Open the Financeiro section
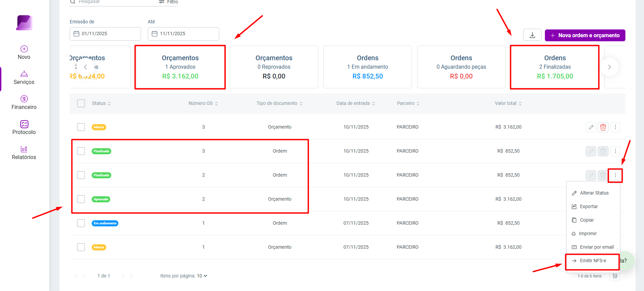Screen dimensions: 644x291 tap(24, 103)
